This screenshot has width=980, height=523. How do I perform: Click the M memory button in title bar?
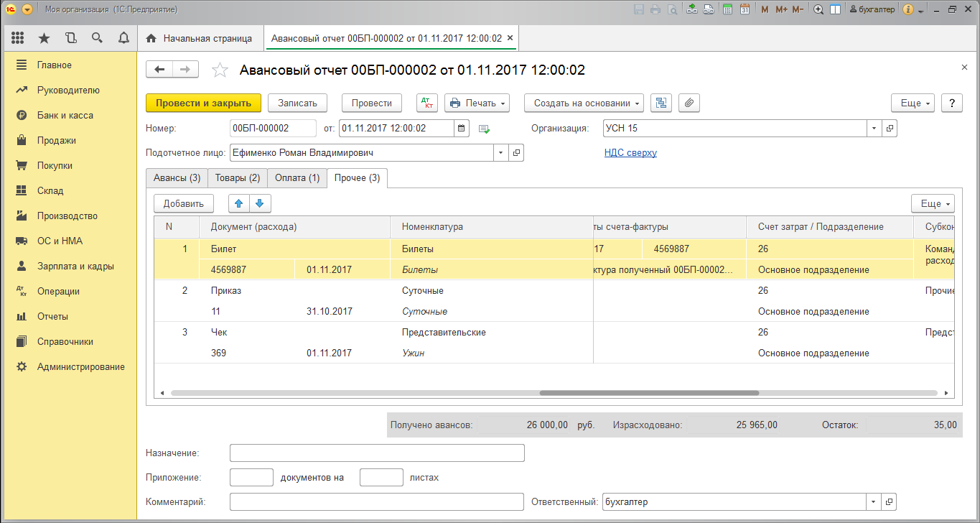pos(765,9)
